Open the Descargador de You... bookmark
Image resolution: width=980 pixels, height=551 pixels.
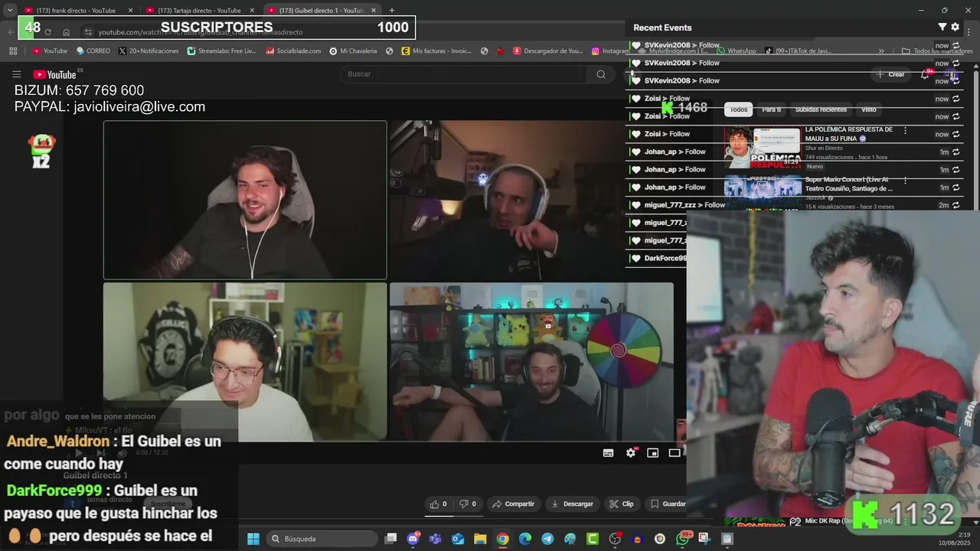click(548, 51)
